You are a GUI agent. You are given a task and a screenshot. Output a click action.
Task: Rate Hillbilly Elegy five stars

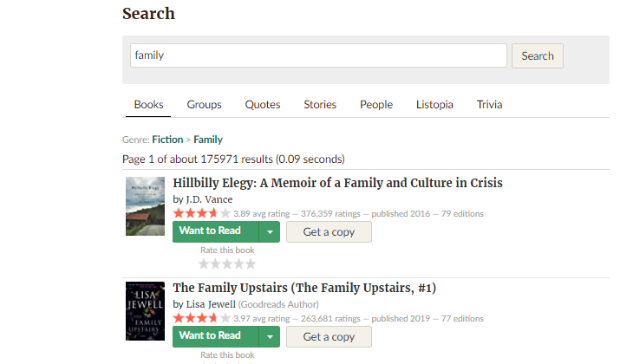pos(251,263)
